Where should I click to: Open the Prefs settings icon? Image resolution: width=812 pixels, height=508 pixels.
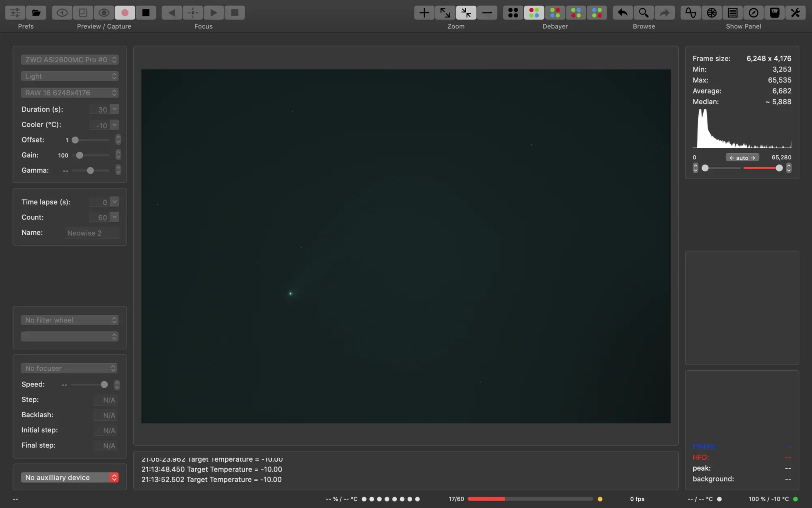point(15,13)
